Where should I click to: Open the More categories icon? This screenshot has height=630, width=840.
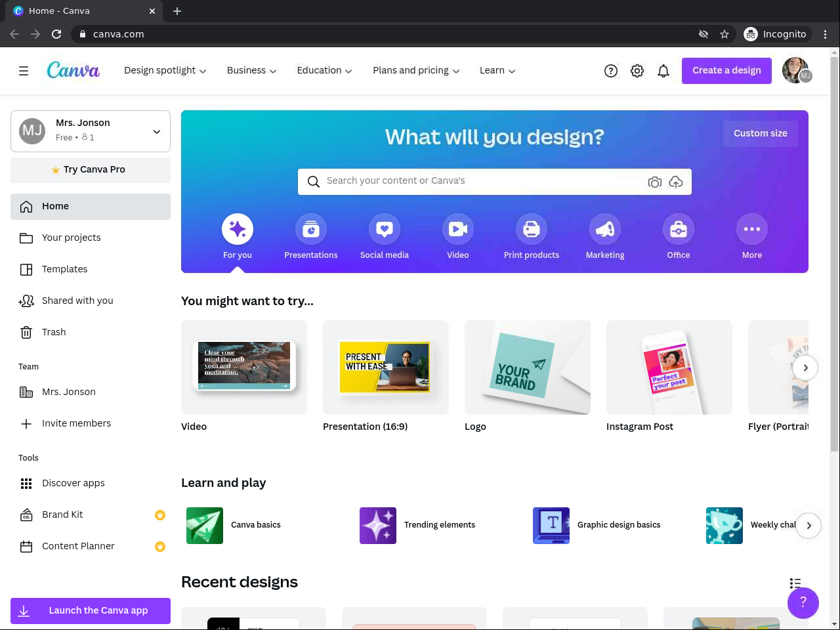coord(752,229)
